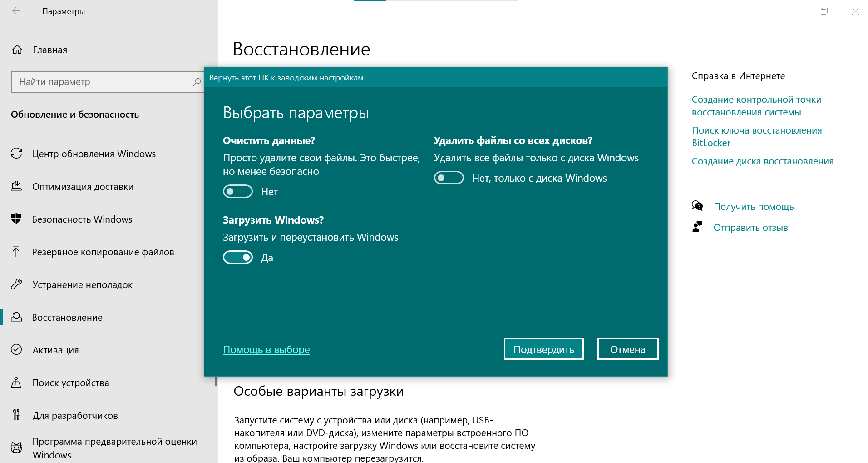Click the upward arrow backup icon

pyautogui.click(x=16, y=252)
